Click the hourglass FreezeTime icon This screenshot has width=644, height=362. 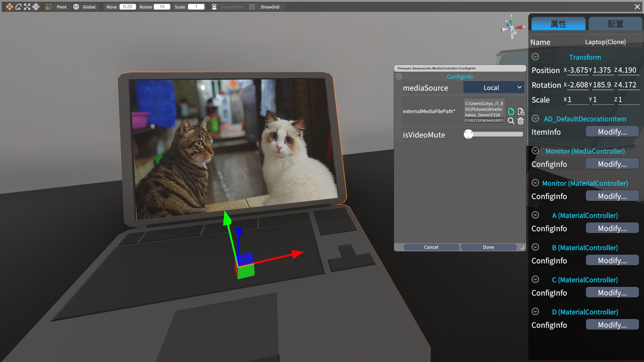click(214, 7)
